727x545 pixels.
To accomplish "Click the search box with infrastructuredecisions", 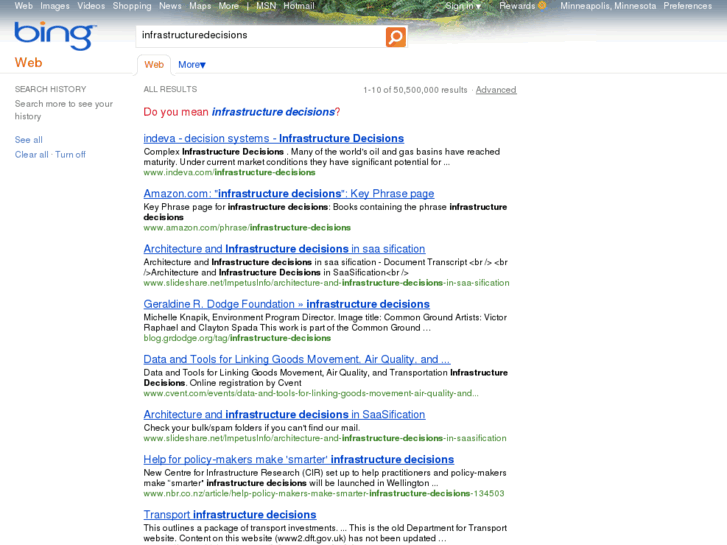I will click(x=261, y=36).
